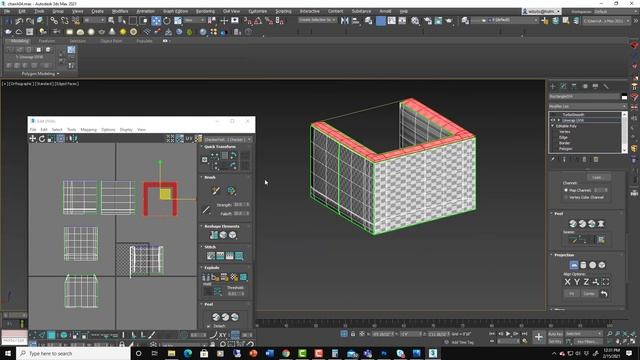Click the Relax brush icon in Brush rollout
This screenshot has height=360, width=640.
pyautogui.click(x=231, y=191)
